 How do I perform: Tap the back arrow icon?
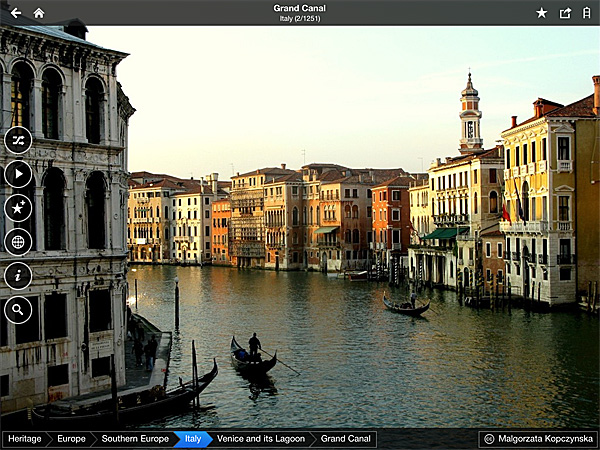coord(15,13)
